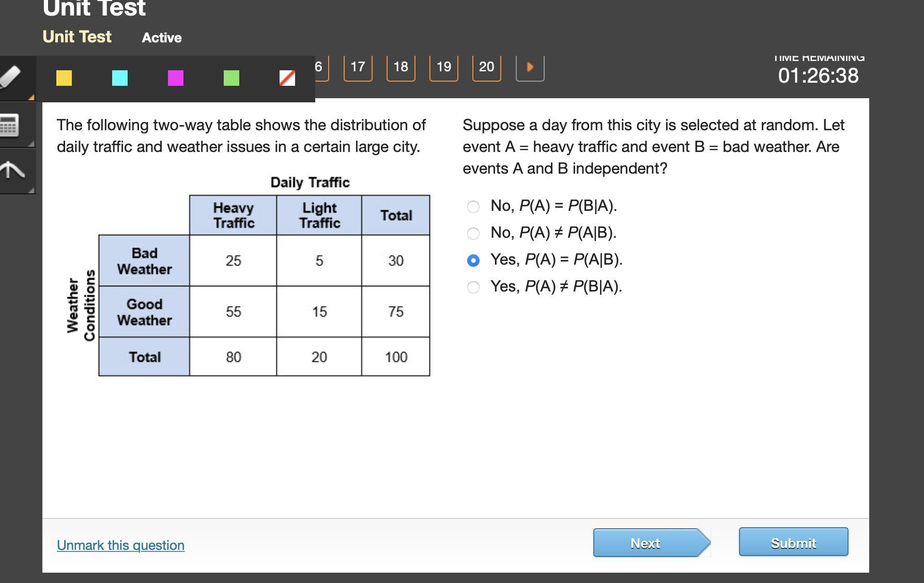
Task: Select the no-color eraser swatch
Action: click(x=287, y=78)
